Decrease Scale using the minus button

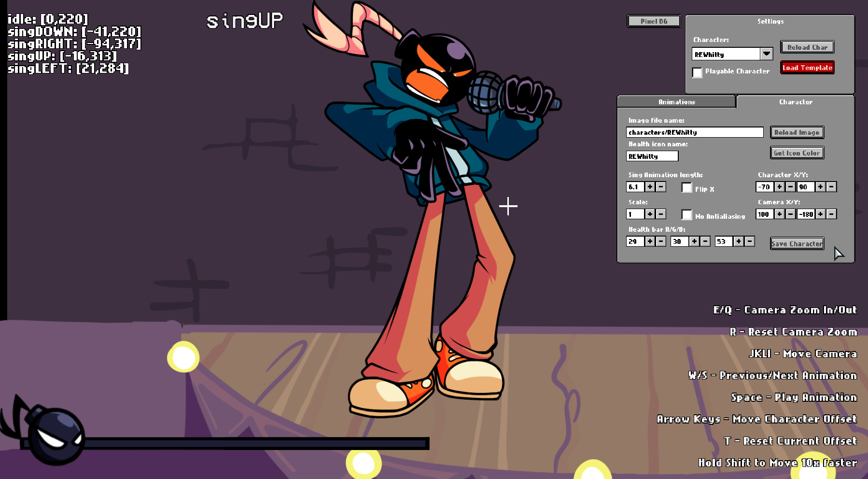click(661, 214)
